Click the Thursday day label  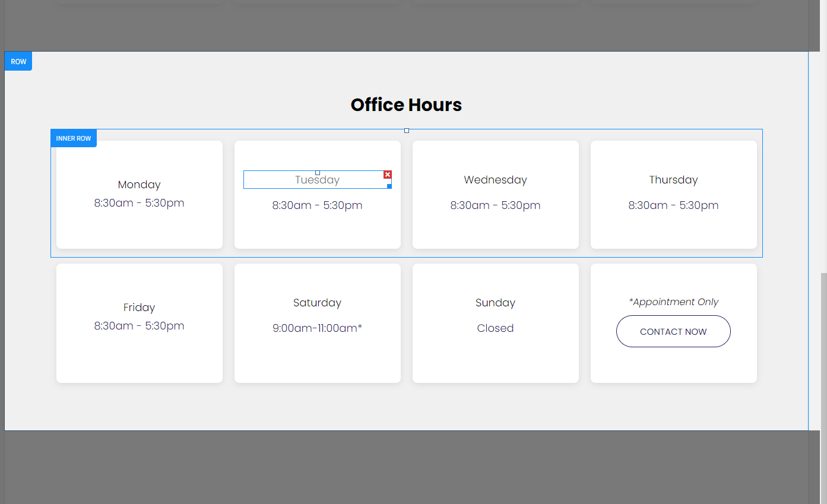[x=673, y=180]
